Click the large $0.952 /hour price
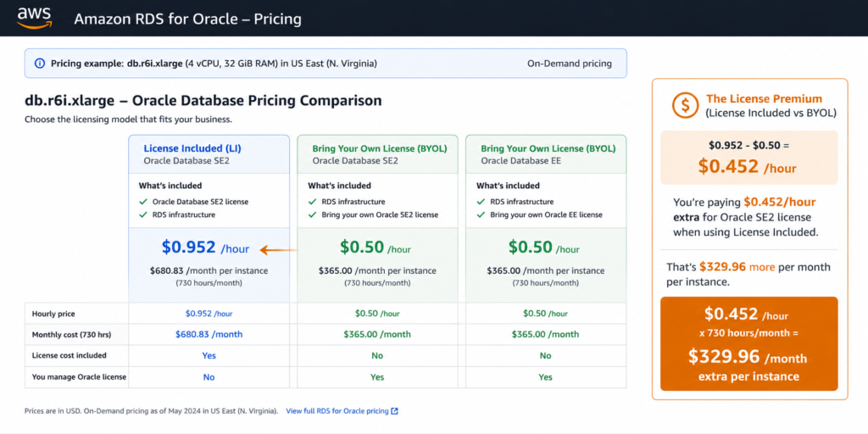The height and width of the screenshot is (434, 868). pos(205,248)
